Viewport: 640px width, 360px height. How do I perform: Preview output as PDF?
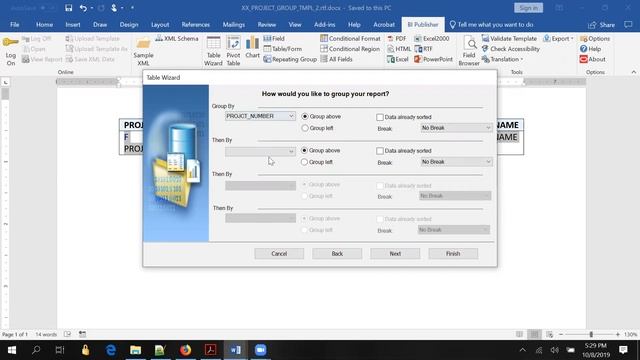(x=397, y=38)
